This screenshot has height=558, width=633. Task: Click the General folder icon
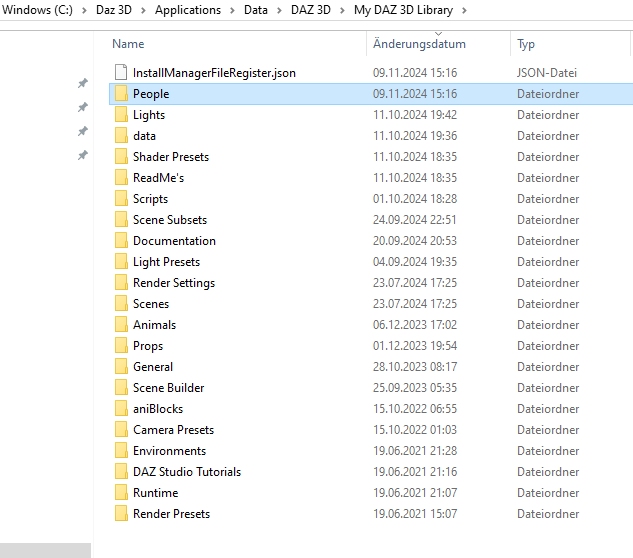coord(121,367)
